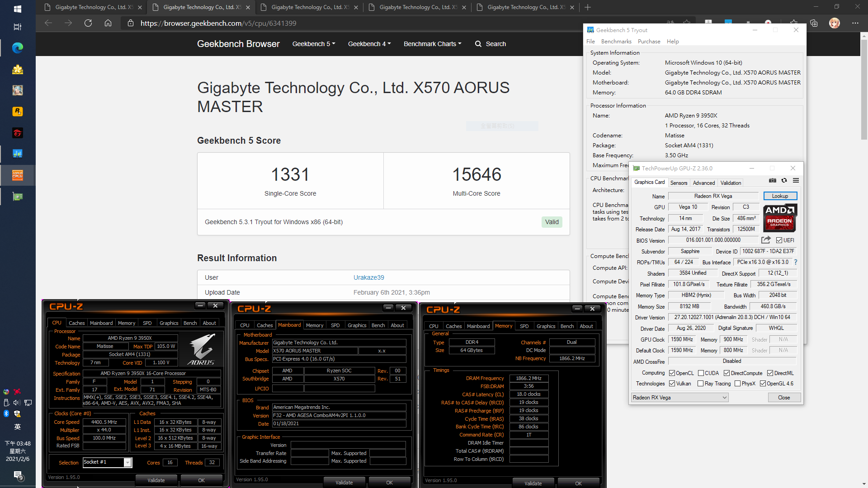The height and width of the screenshot is (488, 868).
Task: Toggle the PhysX checkbox in GPU-Z
Action: [738, 384]
